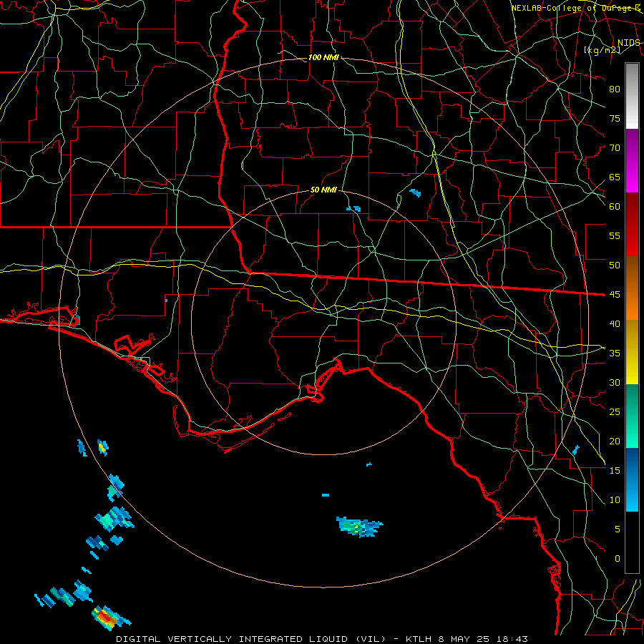Click the "100 NMI" range ring label
The width and height of the screenshot is (644, 644).
[323, 57]
